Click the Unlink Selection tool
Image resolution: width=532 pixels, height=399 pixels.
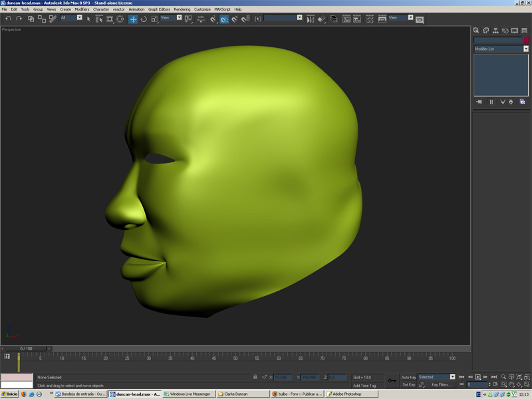(x=42, y=19)
